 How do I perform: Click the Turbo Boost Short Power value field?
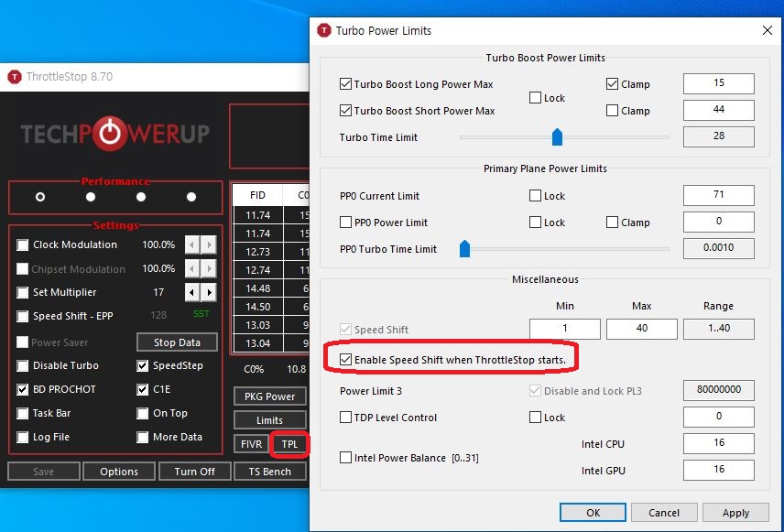pos(718,110)
